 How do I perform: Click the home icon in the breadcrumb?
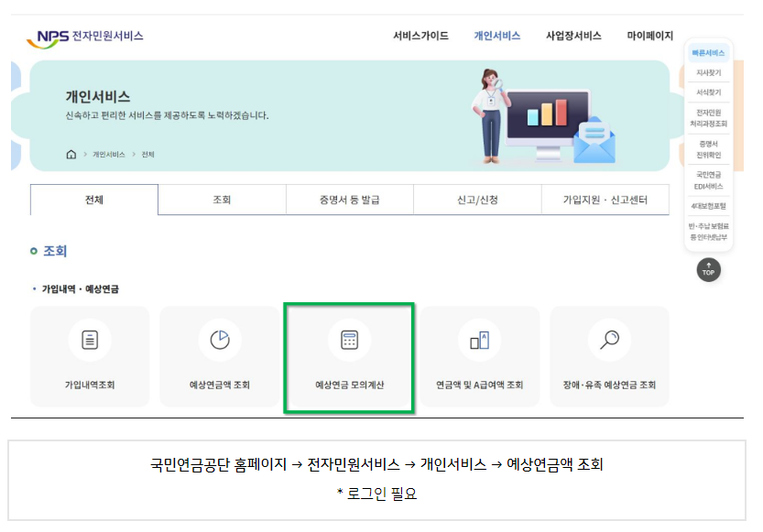tap(70, 155)
